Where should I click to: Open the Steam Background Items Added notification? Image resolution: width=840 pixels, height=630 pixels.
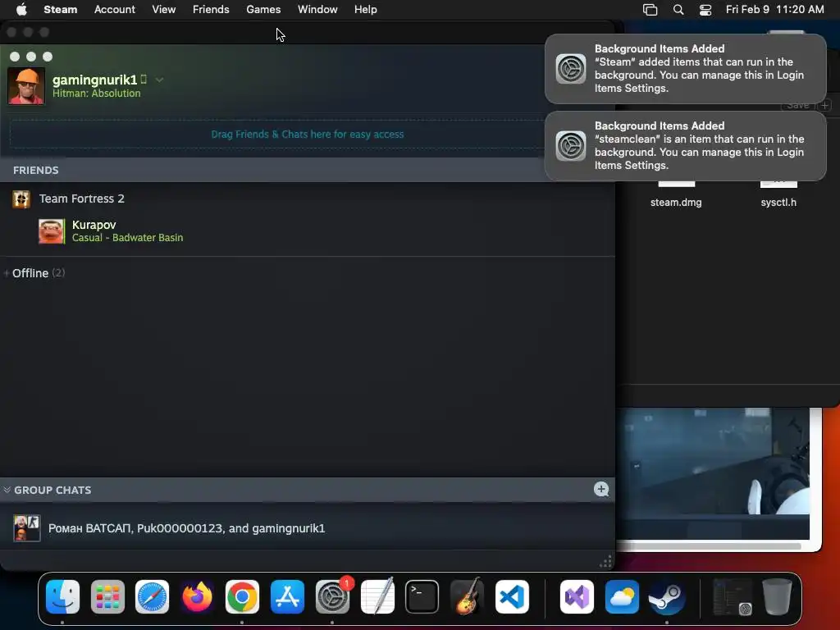click(x=685, y=69)
